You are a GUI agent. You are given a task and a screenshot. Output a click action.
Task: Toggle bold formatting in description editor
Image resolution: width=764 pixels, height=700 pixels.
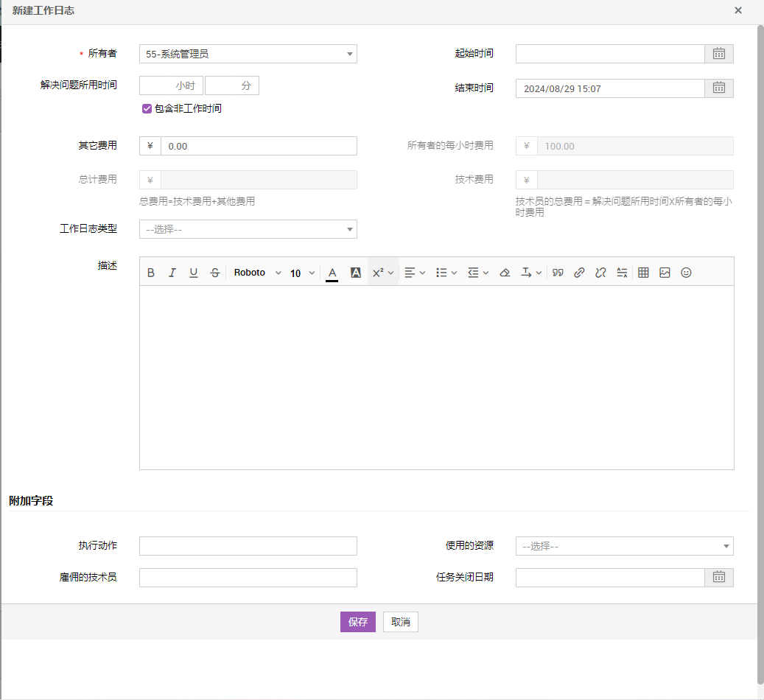coord(151,273)
